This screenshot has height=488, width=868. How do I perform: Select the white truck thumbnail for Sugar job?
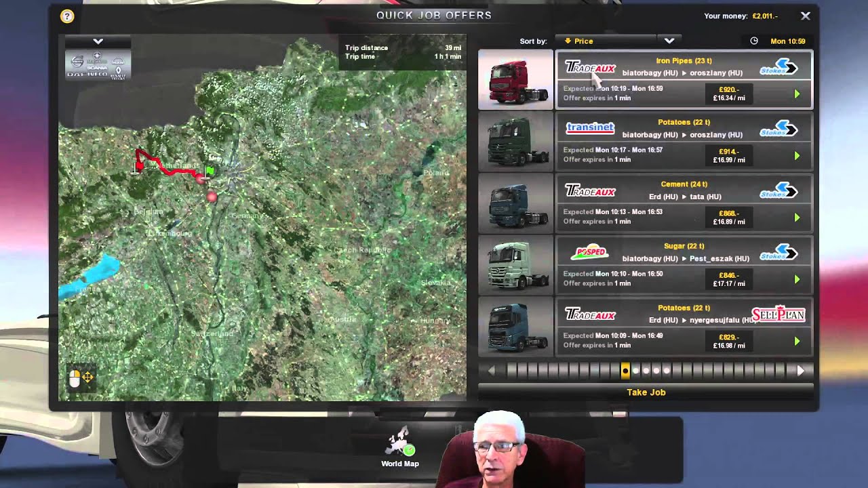(515, 264)
